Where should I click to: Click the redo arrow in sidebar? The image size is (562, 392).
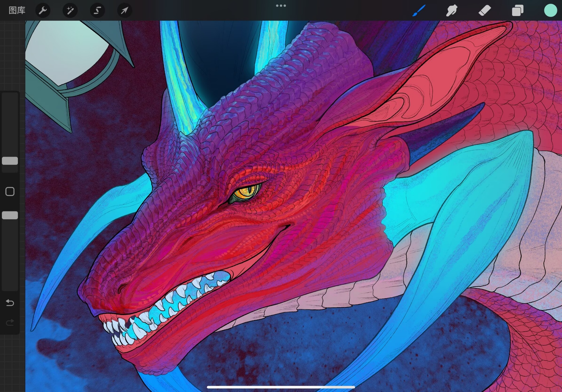tap(10, 322)
